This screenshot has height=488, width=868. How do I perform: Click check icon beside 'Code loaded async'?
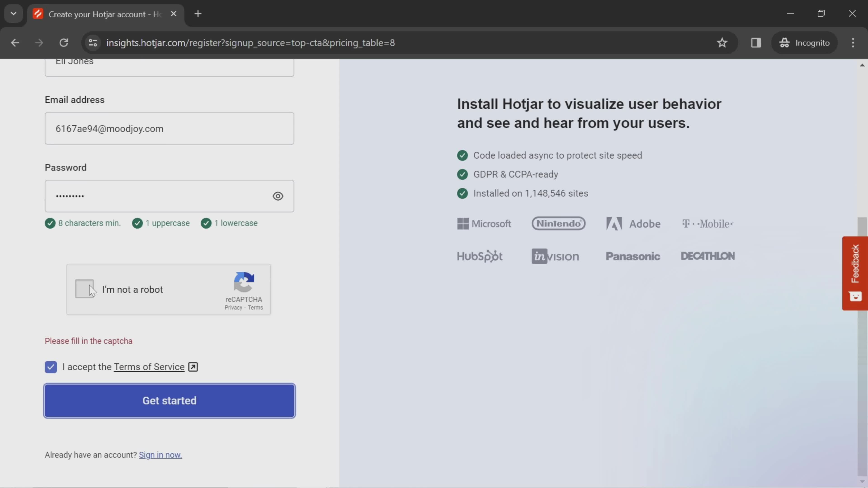pos(462,155)
